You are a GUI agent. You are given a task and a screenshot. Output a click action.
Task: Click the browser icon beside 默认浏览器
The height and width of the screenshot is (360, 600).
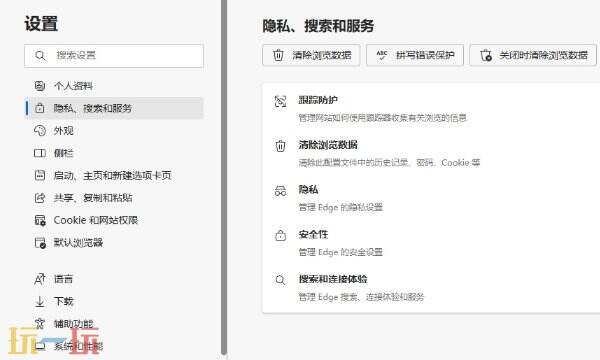(x=40, y=243)
